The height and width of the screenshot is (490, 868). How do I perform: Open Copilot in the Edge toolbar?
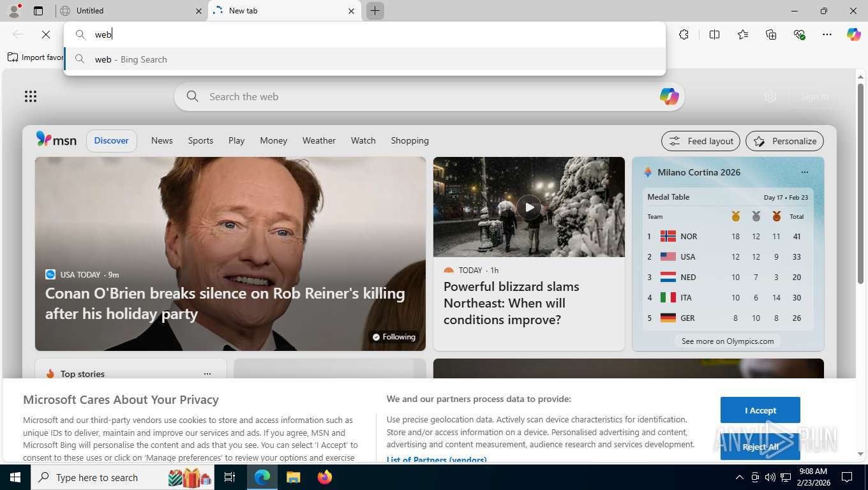854,34
